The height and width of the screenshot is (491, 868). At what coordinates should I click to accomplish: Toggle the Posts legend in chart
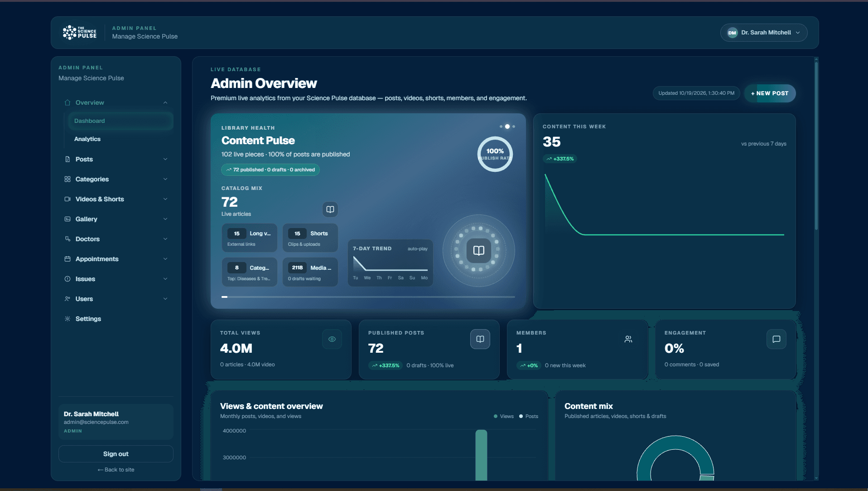[529, 416]
